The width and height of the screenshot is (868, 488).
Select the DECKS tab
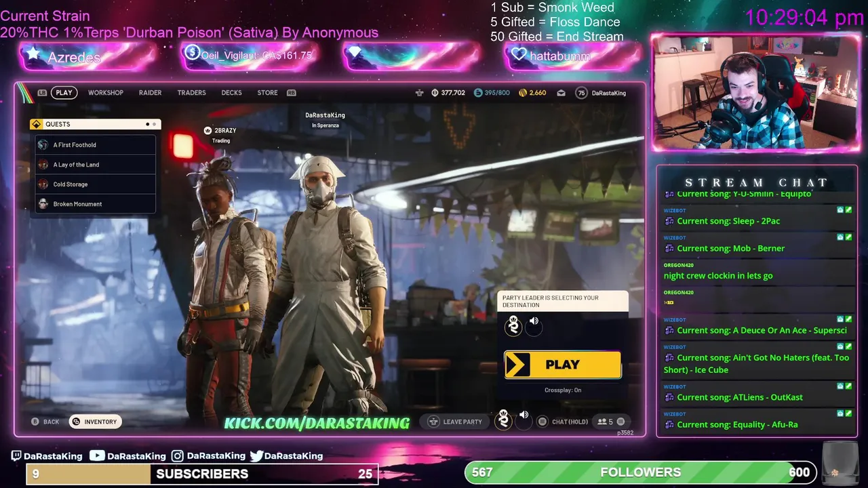pos(231,93)
